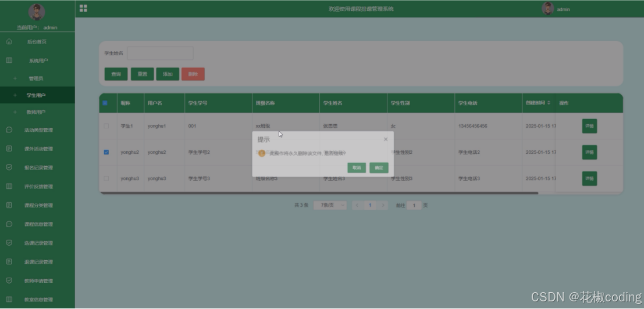Close the 提示 dialog with X
Image resolution: width=644 pixels, height=309 pixels.
click(x=385, y=139)
